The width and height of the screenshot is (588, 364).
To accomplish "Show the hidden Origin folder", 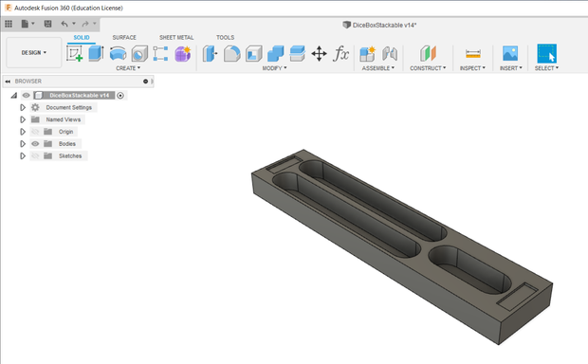I will 35,132.
